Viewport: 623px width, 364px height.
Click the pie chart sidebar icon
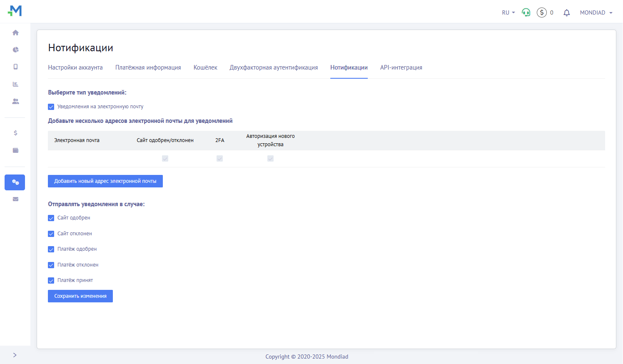[x=15, y=50]
